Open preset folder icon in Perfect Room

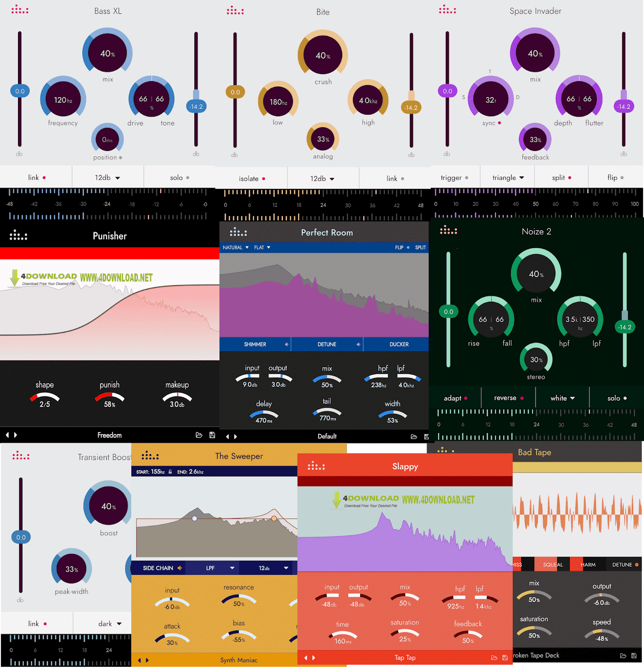tap(414, 437)
